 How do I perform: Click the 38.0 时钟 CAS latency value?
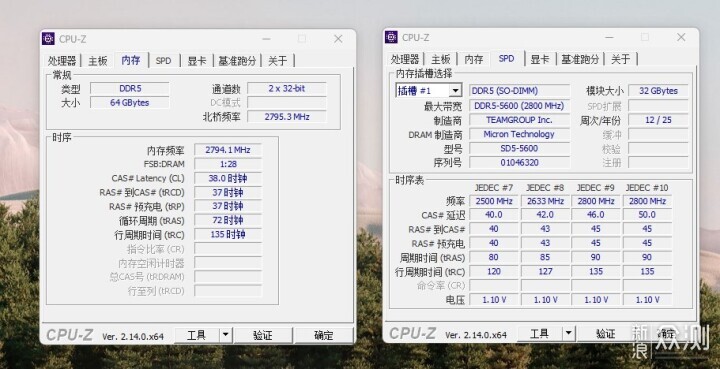[x=228, y=179]
